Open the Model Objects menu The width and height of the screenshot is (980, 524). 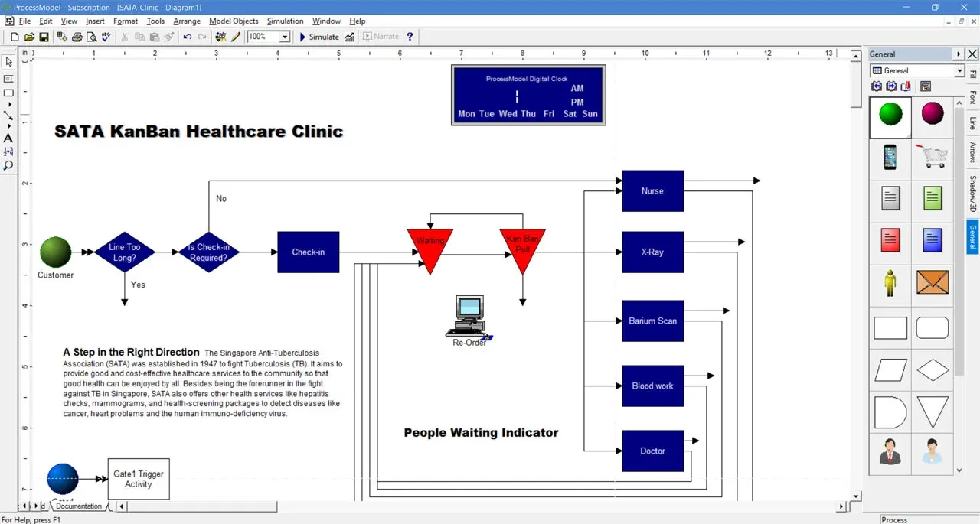click(x=234, y=21)
